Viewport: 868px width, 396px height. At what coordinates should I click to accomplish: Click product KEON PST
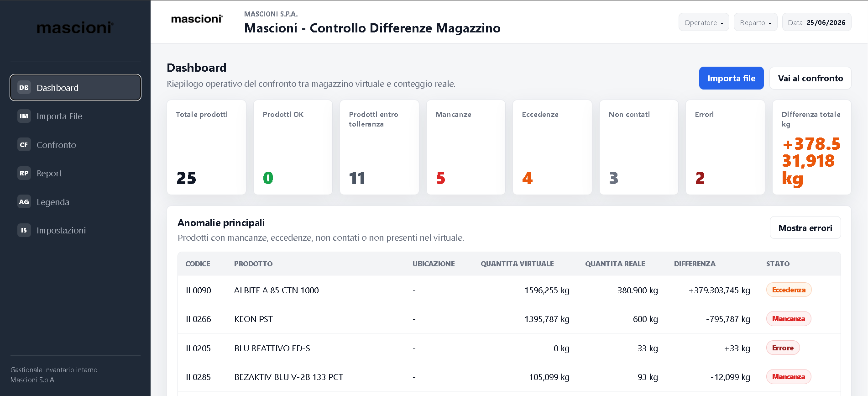tap(253, 319)
